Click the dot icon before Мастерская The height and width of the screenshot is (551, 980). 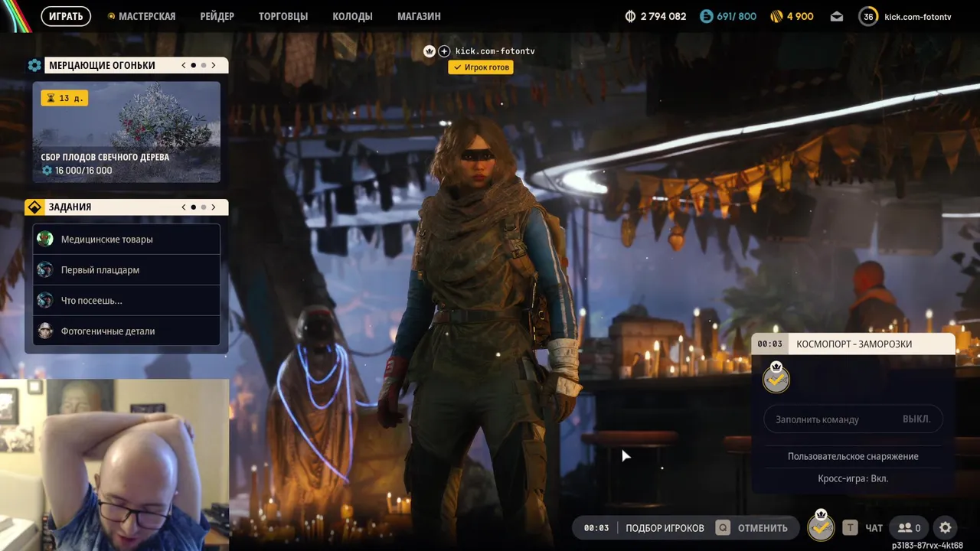[x=112, y=16]
